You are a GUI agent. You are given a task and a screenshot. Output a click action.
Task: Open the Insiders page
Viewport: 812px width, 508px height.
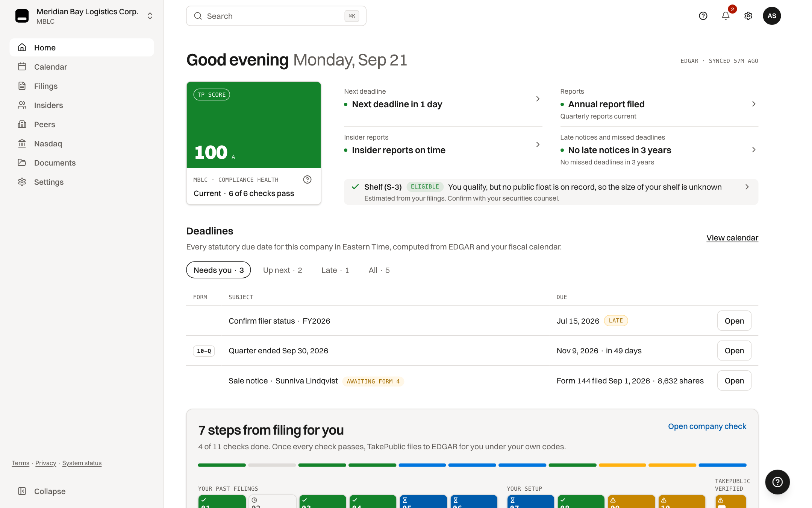point(82,105)
